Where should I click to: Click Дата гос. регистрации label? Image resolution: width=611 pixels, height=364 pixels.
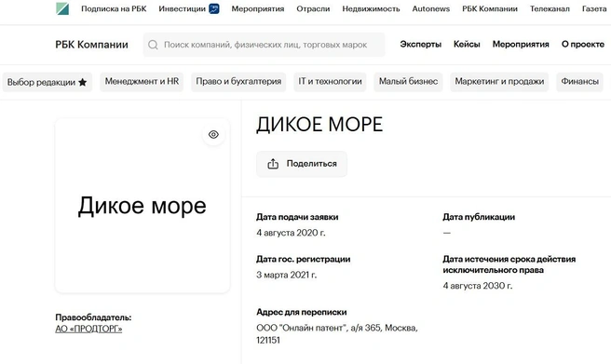(303, 259)
